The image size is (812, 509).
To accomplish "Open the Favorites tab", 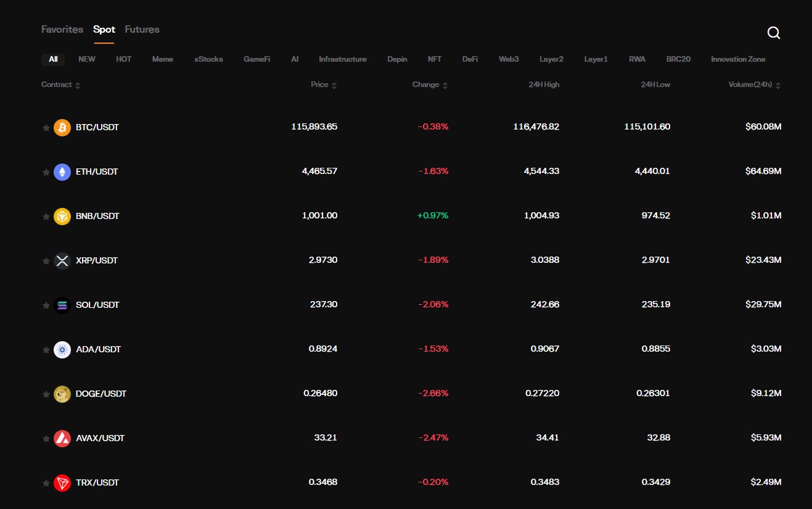I will [62, 29].
